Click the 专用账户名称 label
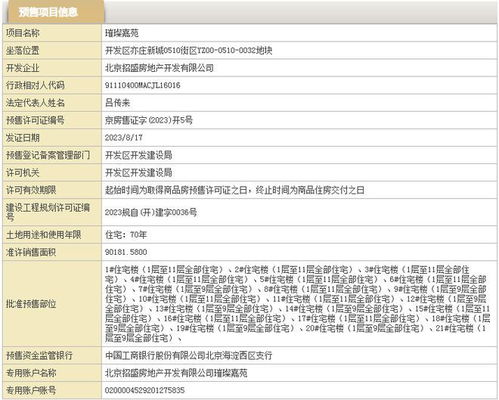 [x=31, y=373]
